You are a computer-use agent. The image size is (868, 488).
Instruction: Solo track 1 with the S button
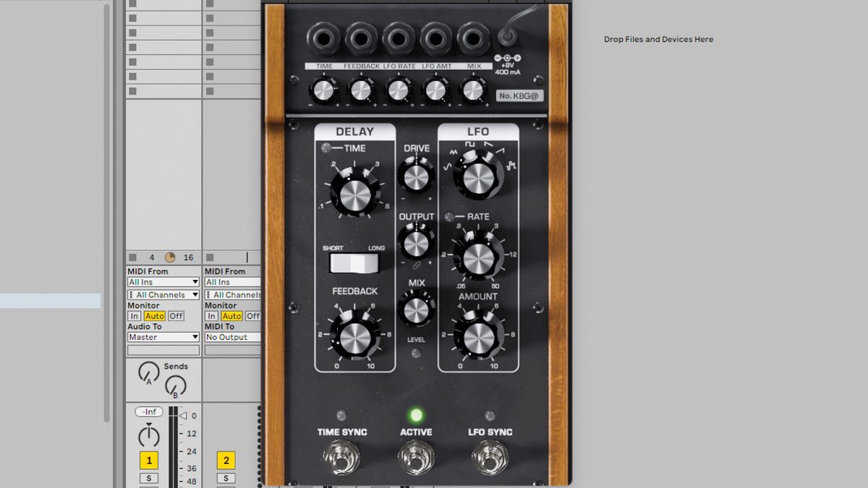(x=149, y=477)
